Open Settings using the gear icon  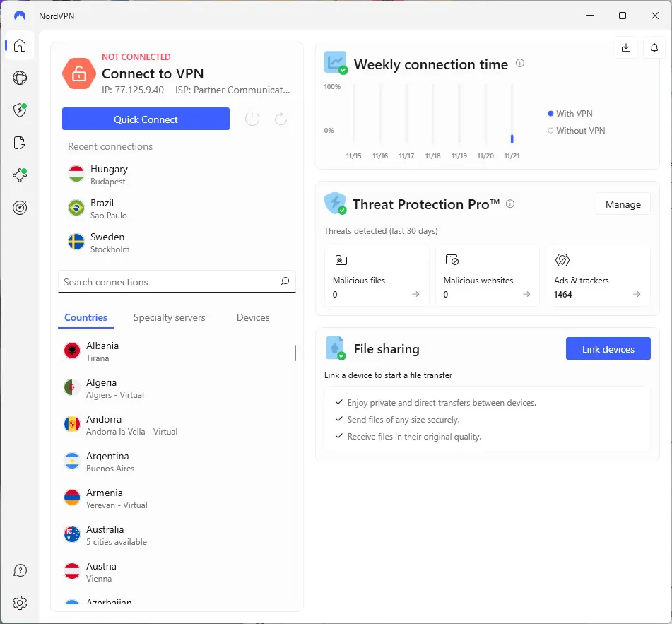coord(19,603)
